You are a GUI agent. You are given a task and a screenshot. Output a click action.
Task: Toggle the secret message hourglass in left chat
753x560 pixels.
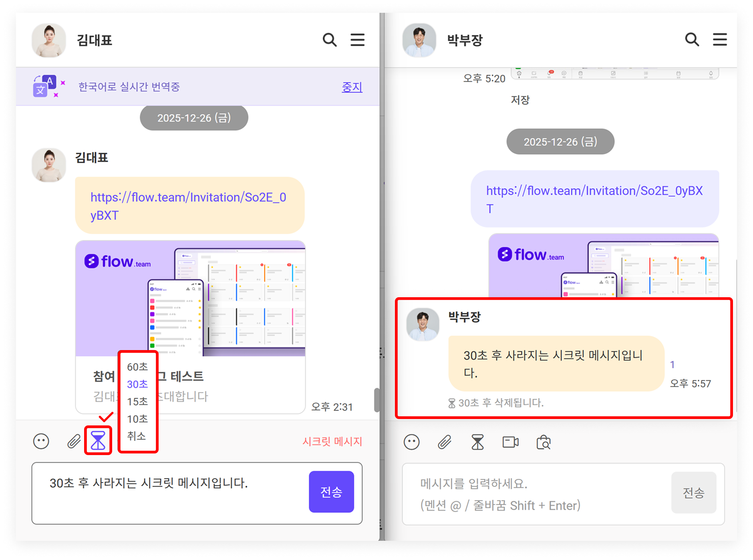(x=98, y=441)
